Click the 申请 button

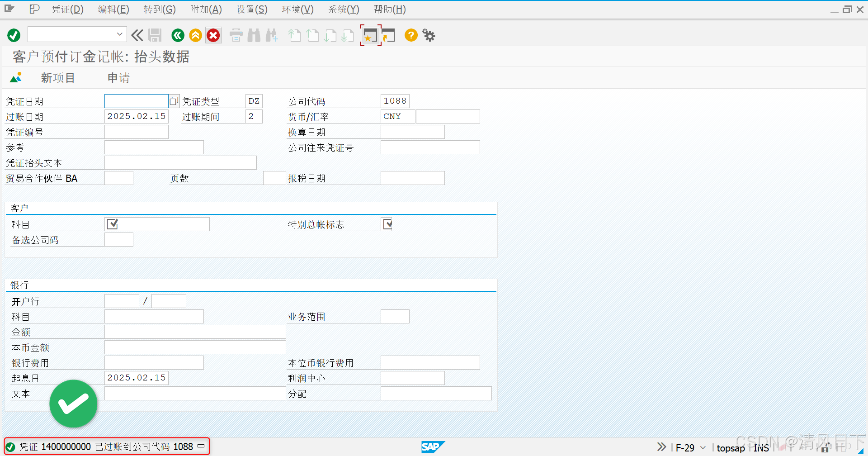click(118, 77)
